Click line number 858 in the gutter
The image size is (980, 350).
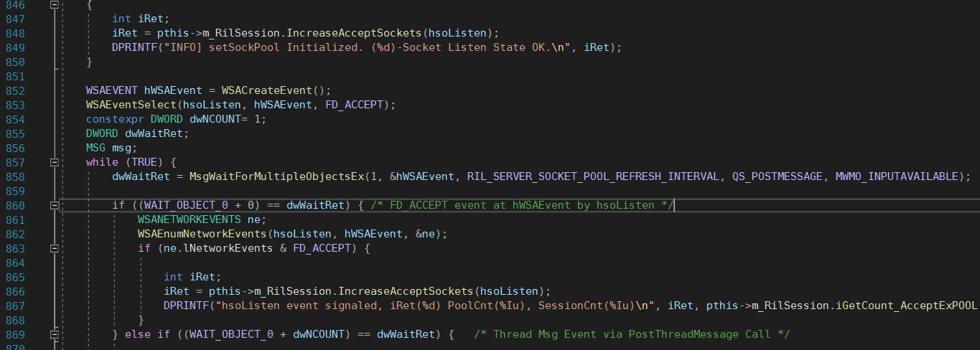14,176
